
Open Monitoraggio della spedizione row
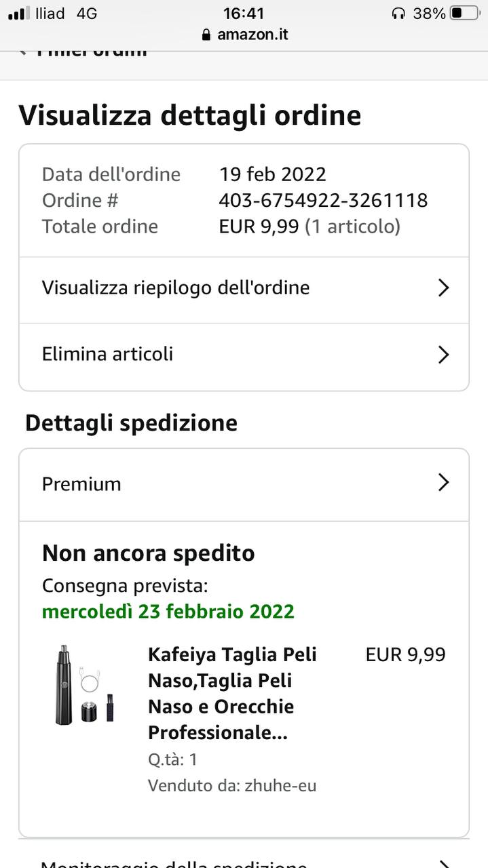click(x=174, y=863)
